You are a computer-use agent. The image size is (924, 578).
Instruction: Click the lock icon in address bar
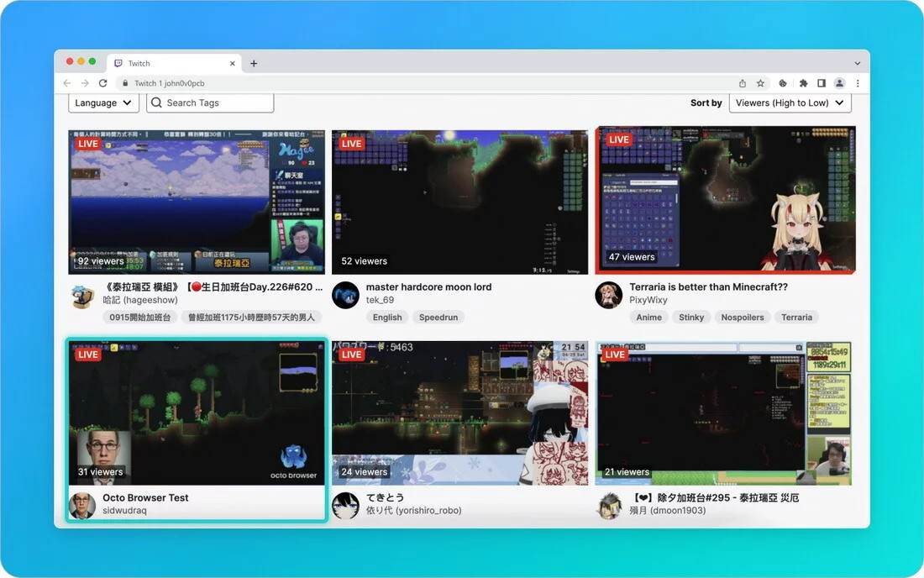click(125, 83)
